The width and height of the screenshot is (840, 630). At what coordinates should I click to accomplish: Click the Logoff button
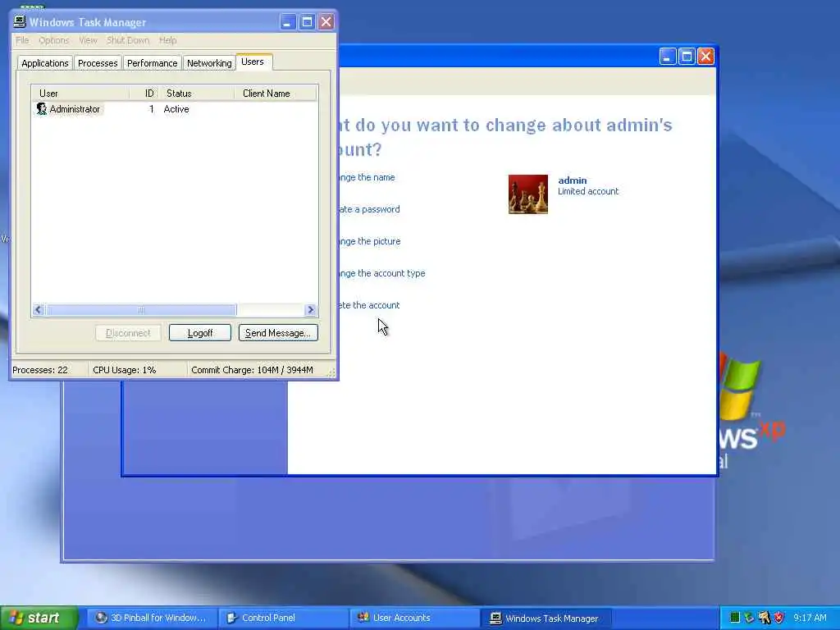200,333
